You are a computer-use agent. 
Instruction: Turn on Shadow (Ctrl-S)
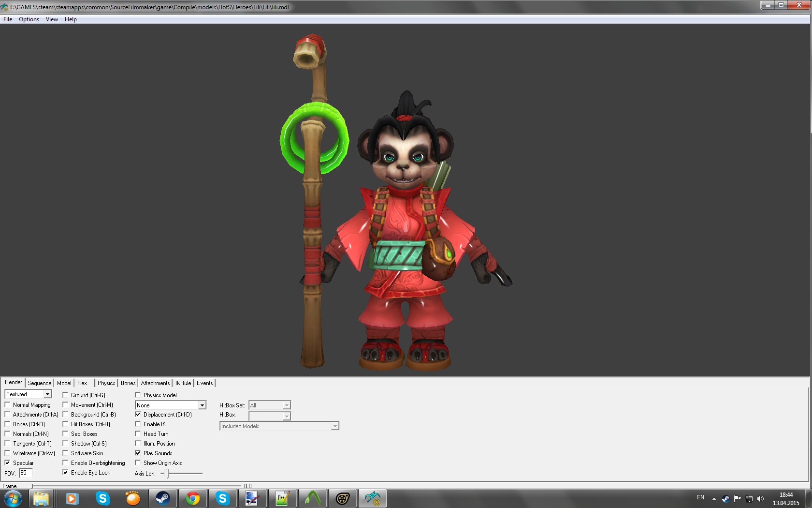[x=65, y=444]
